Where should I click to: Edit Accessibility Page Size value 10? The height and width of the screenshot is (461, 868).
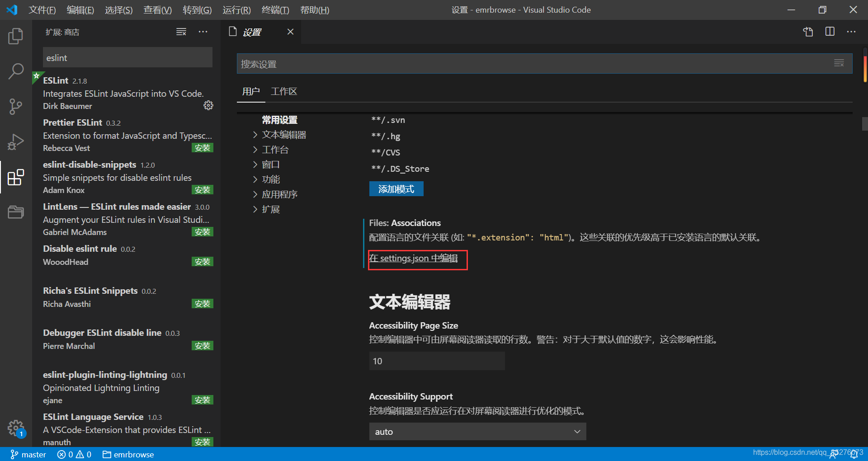437,361
